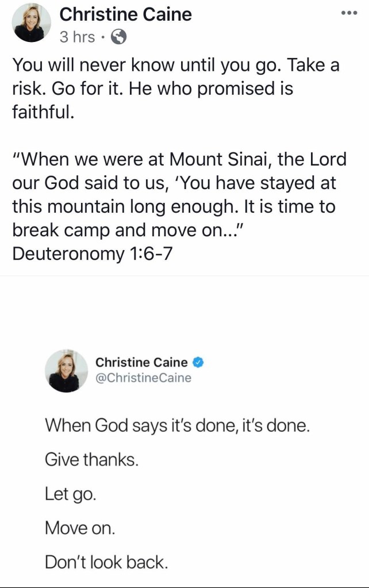Click the "Let go." line in tweet
Viewport: 369px width, 588px height.
pos(70,494)
